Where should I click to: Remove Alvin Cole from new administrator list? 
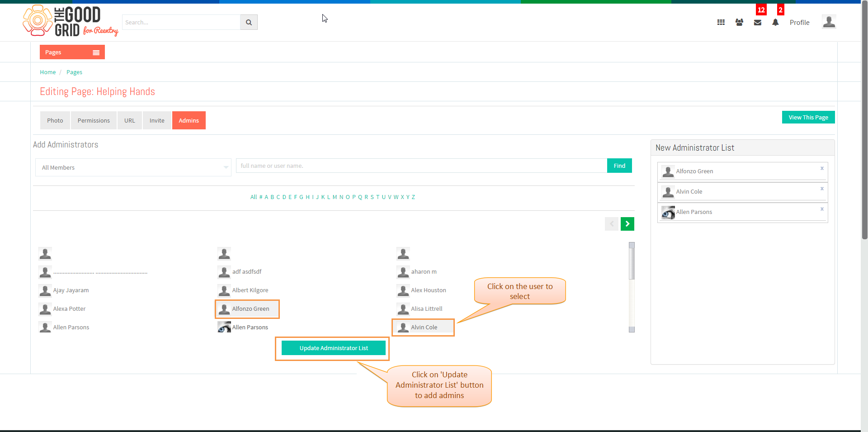point(822,189)
